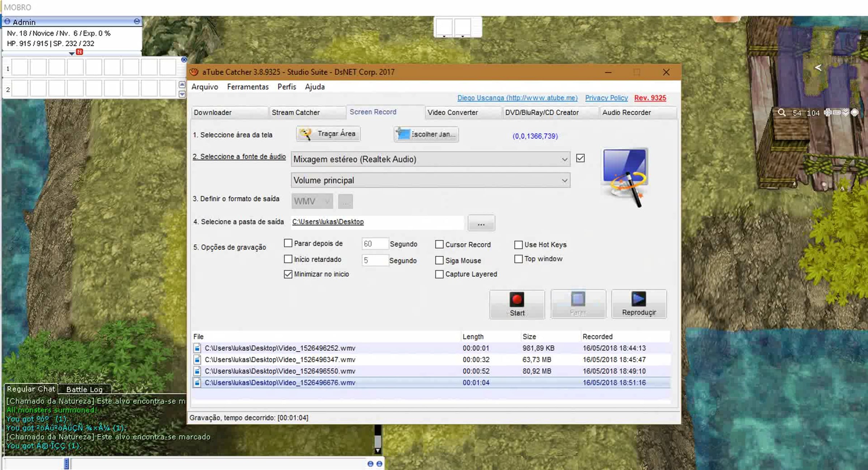
Task: Click the minimap magnifier icon
Action: click(782, 113)
